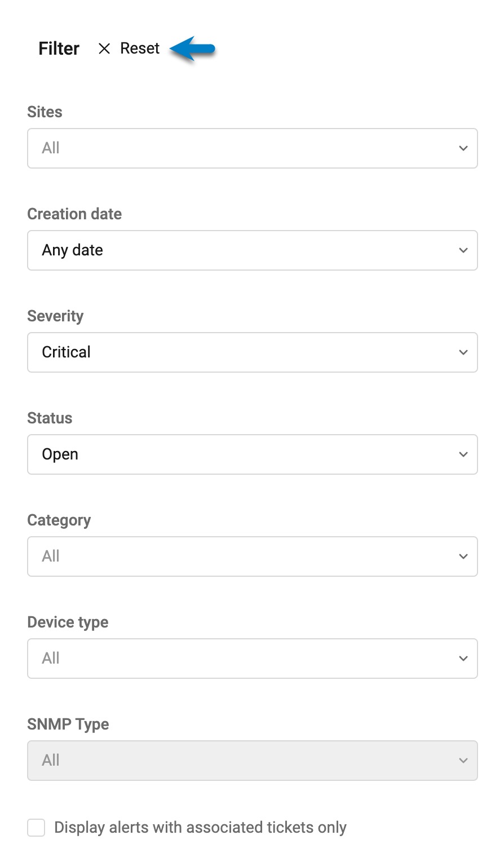Click the Creation date chevron arrow
This screenshot has width=504, height=866.
463,250
